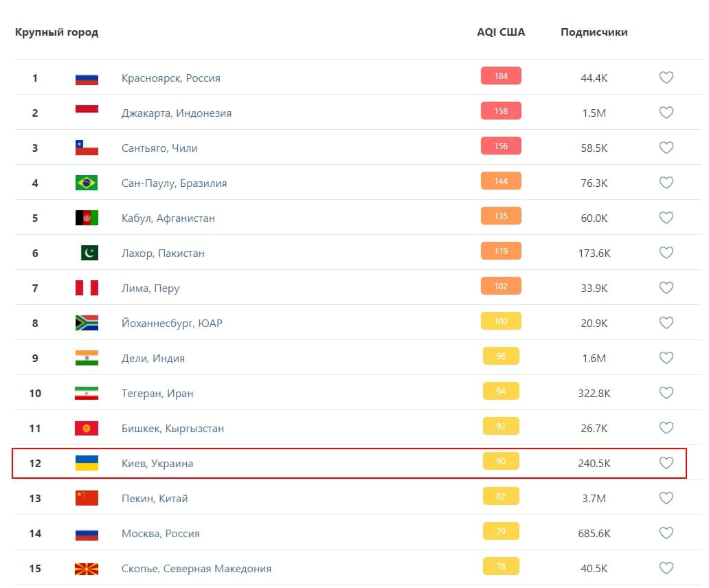Click the red 184 AQI badge
This screenshot has width=709, height=588.
click(501, 76)
